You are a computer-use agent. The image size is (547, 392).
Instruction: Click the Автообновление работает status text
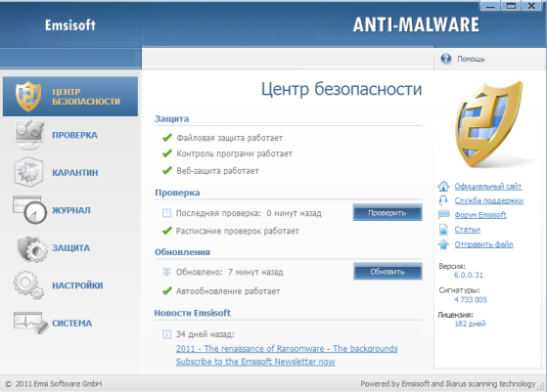click(x=228, y=291)
